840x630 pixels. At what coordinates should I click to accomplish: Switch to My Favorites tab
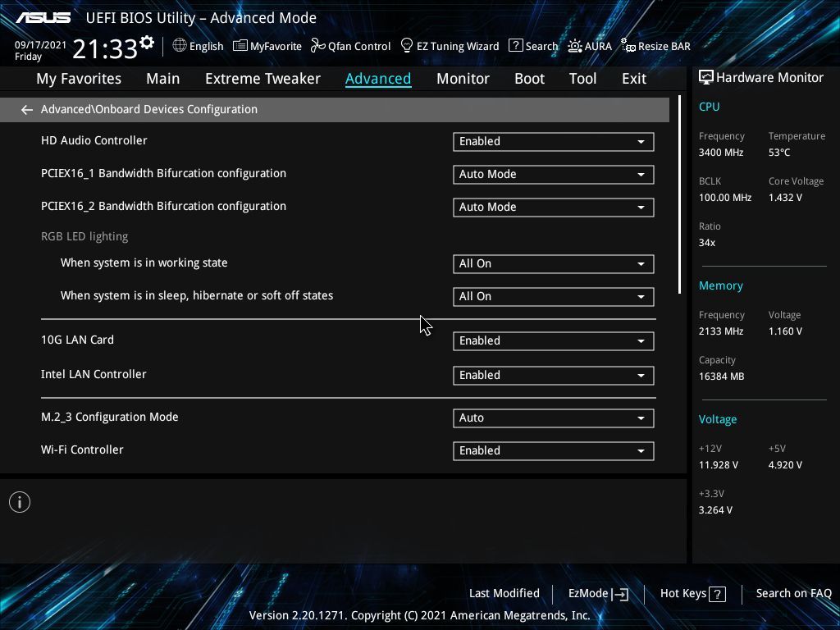click(x=79, y=79)
